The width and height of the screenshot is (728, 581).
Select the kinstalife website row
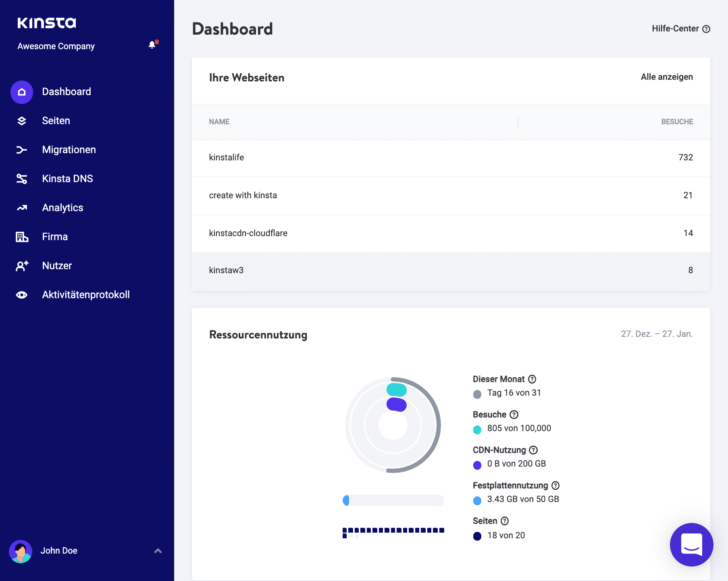click(x=227, y=157)
